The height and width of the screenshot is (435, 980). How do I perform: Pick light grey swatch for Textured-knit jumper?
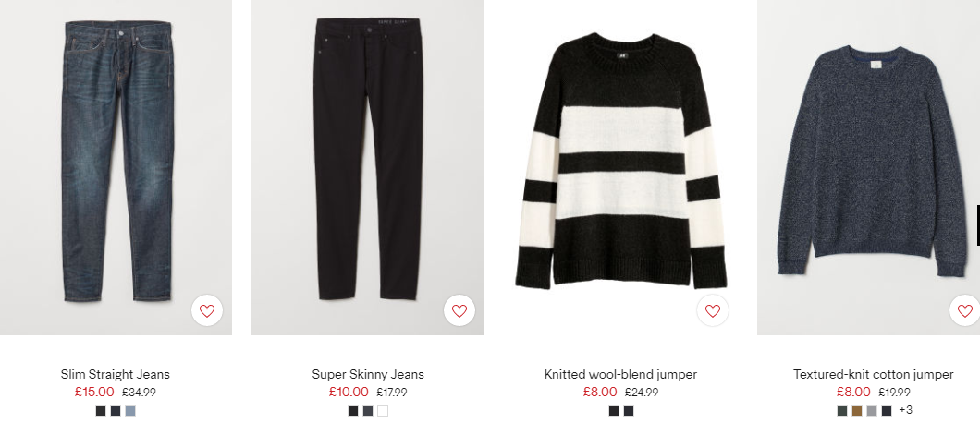(x=872, y=411)
